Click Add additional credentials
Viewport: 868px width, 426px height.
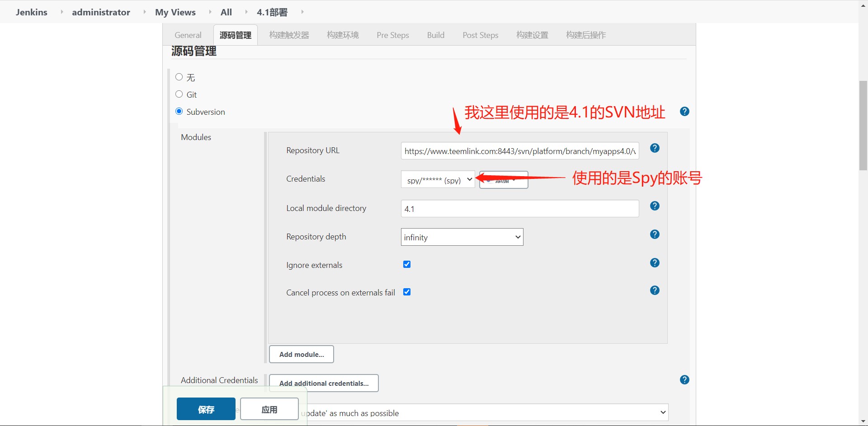(x=323, y=383)
